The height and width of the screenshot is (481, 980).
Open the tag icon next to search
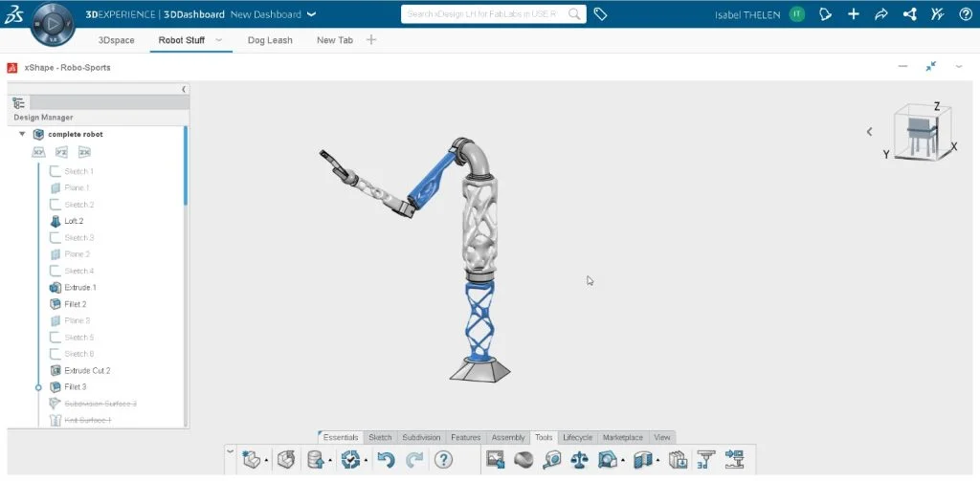600,14
